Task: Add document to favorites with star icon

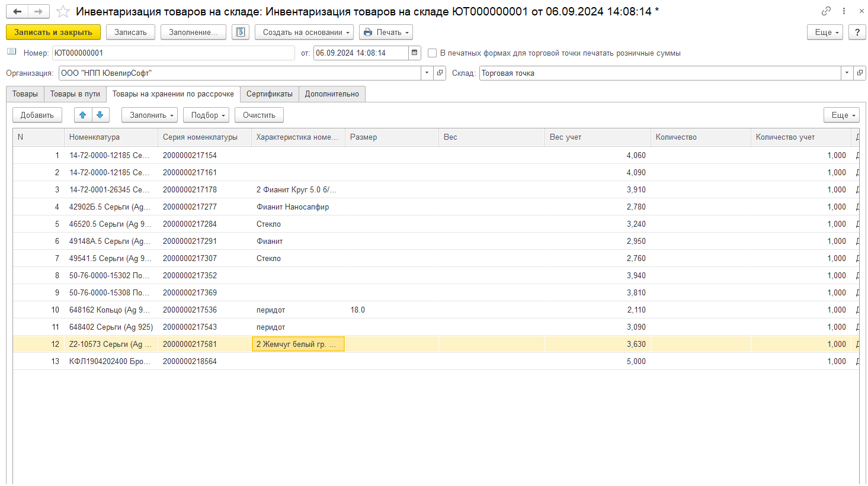Action: [63, 11]
